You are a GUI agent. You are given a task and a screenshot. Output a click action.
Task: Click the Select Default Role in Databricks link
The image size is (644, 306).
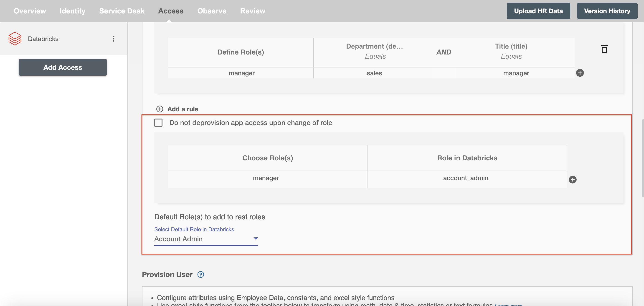coord(194,229)
